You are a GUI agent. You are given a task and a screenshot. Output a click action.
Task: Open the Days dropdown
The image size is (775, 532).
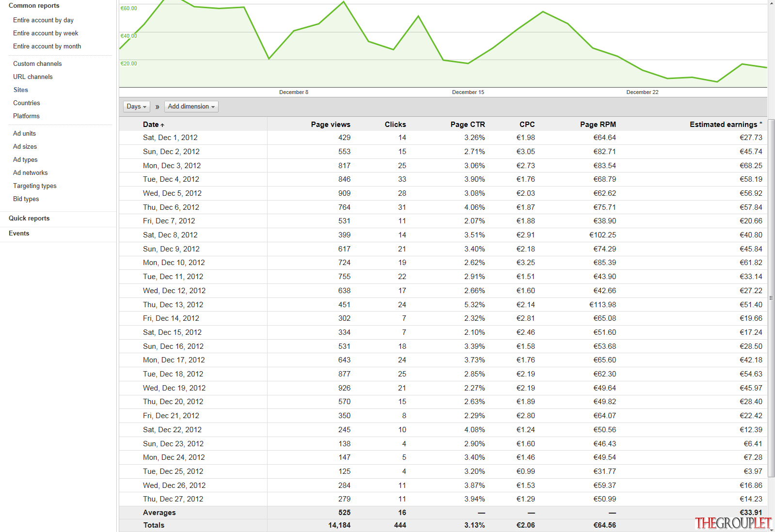tap(136, 107)
